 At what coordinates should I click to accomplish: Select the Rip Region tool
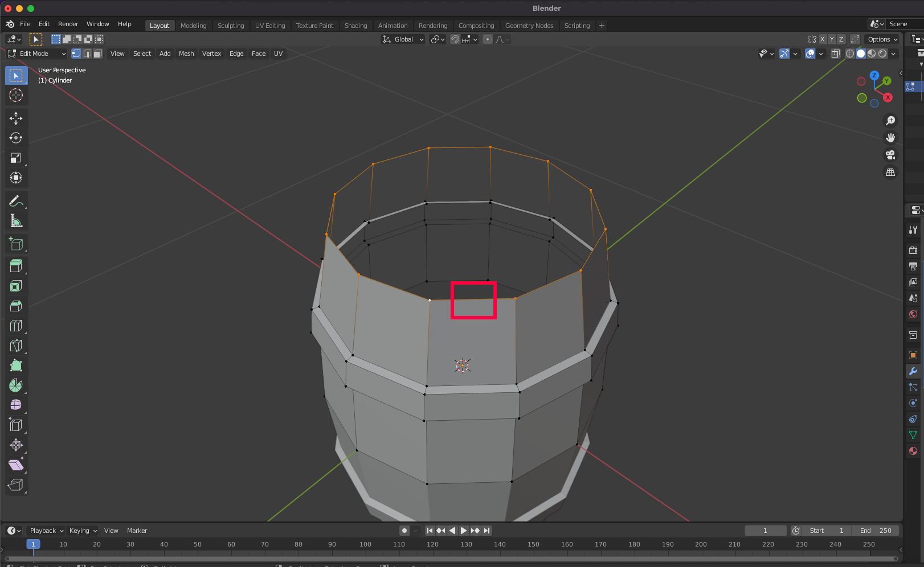(16, 485)
